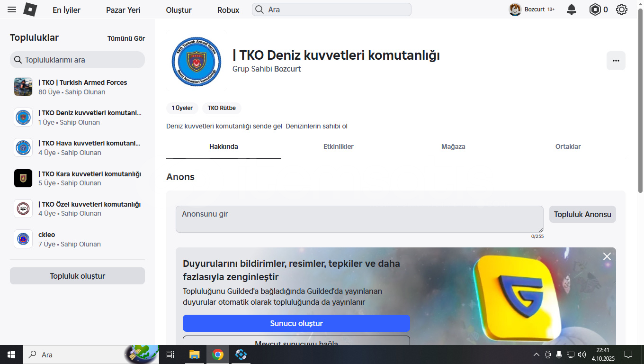The height and width of the screenshot is (364, 644).
Task: Click the Bozcurt profile avatar
Action: 515,9
